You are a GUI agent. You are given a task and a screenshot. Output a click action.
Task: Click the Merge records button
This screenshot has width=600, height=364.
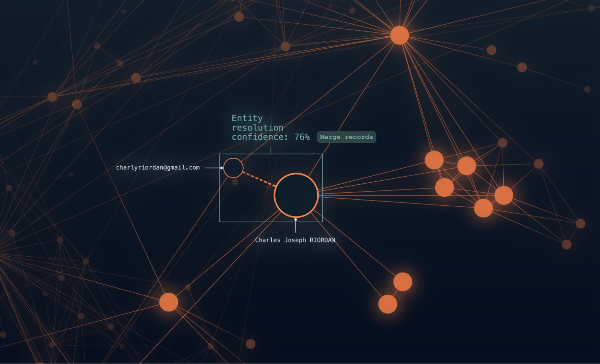coord(346,137)
